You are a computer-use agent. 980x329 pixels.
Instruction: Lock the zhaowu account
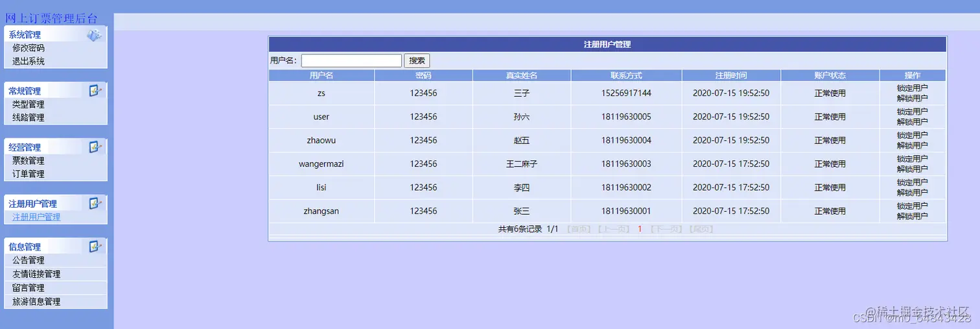click(x=912, y=136)
